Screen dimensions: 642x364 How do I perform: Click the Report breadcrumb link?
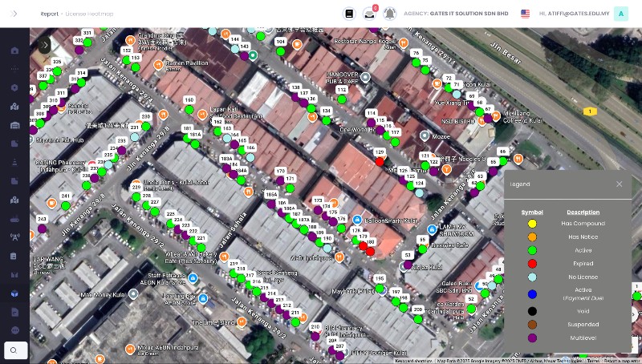49,14
